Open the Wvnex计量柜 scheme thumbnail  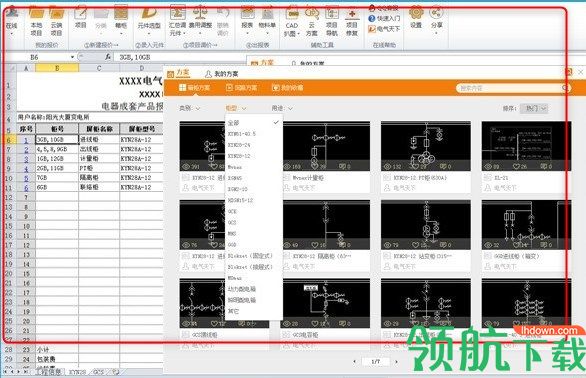click(x=325, y=146)
